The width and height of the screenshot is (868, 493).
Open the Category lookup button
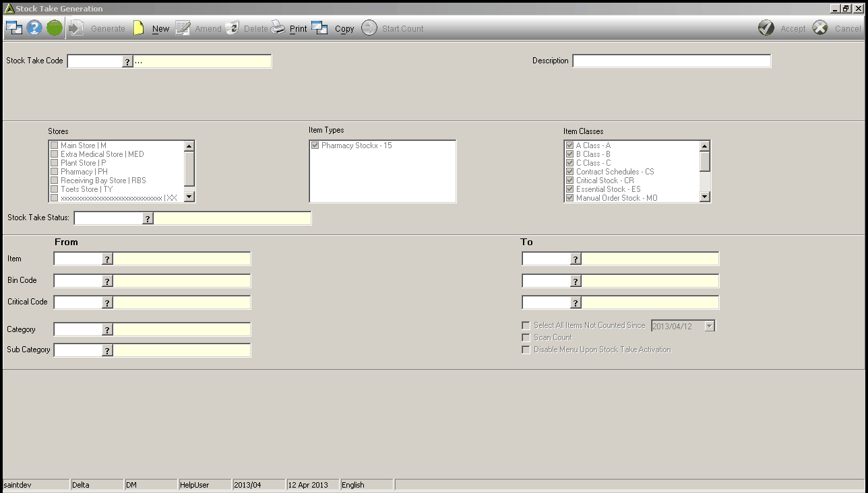(107, 329)
